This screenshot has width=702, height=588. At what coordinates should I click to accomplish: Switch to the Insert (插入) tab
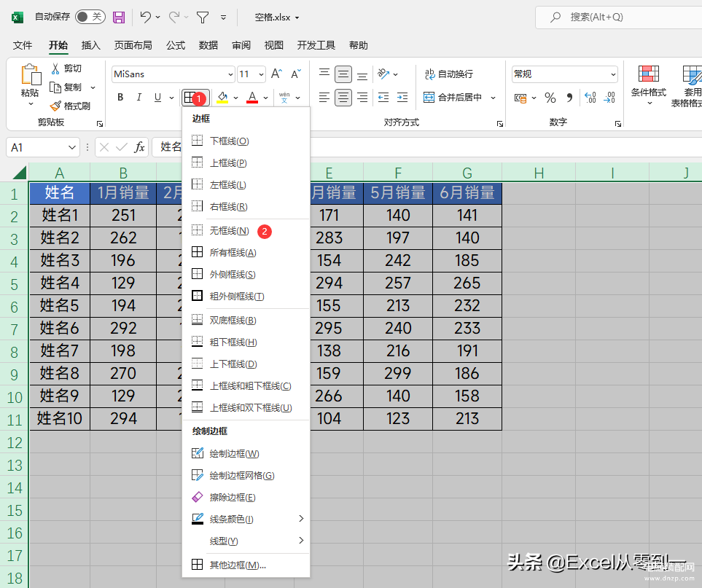coord(91,45)
